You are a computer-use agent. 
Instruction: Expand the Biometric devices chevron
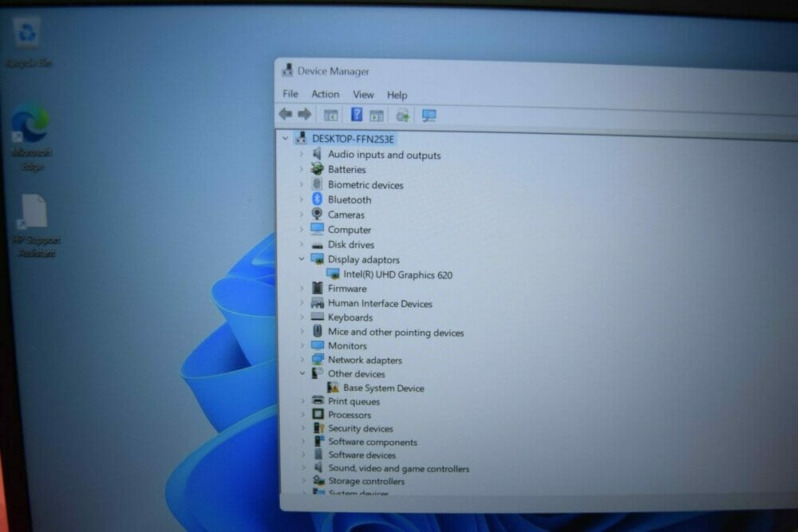(x=301, y=184)
